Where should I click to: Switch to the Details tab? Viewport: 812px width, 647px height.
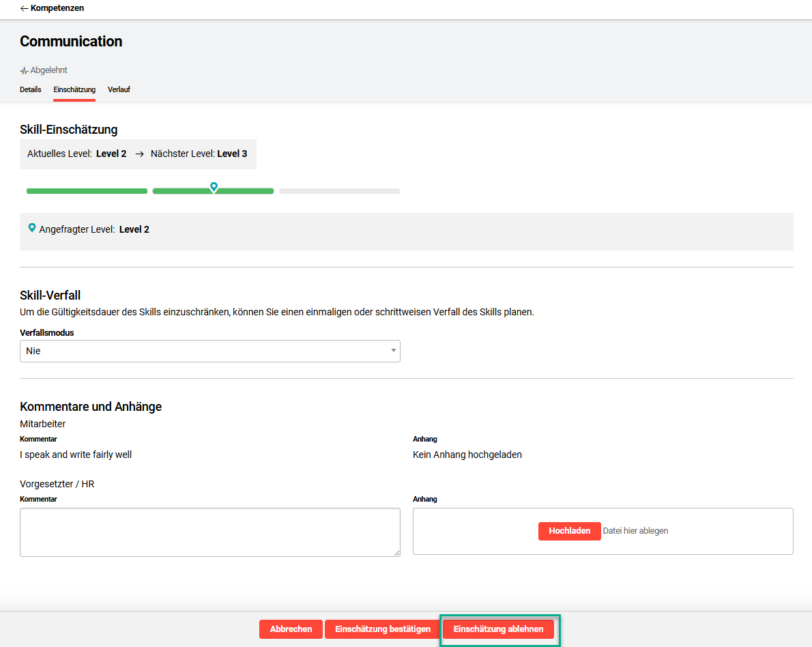coord(30,89)
